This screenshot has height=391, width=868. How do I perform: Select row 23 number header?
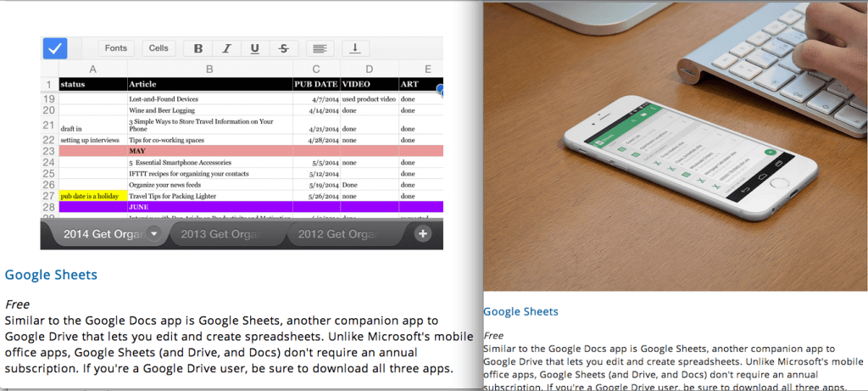[48, 151]
